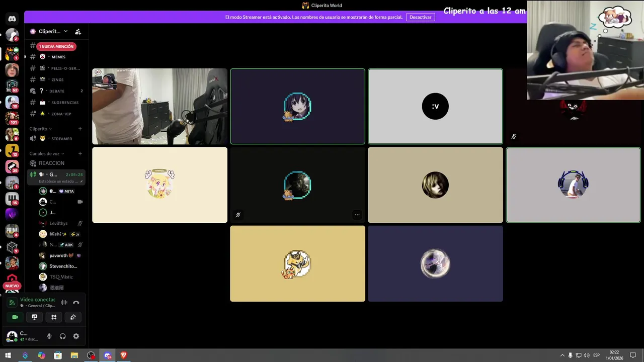
Task: Open the Windows notification center icon
Action: point(633,355)
